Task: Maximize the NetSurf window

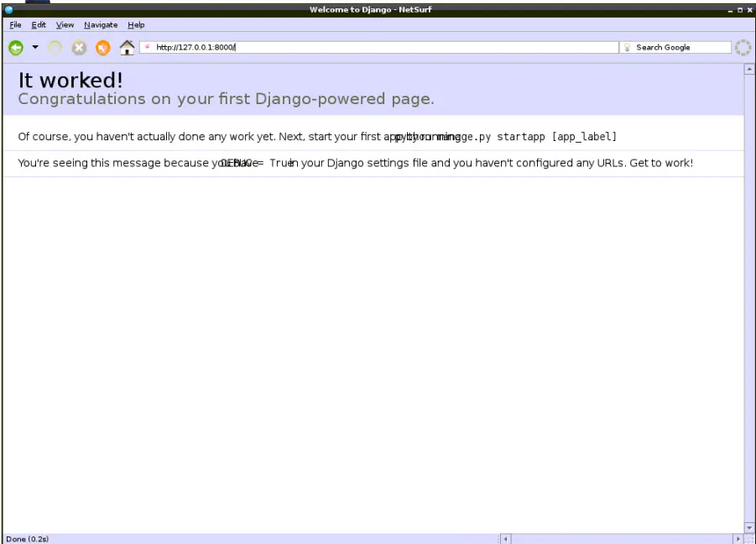Action: pos(740,9)
